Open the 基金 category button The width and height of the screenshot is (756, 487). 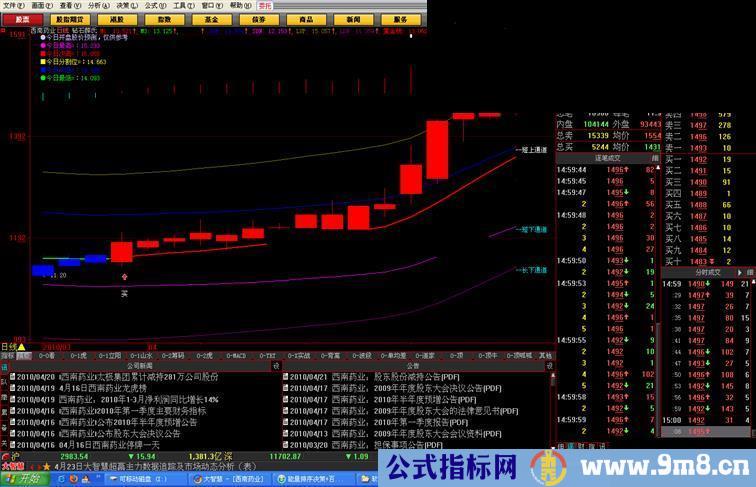(x=210, y=18)
